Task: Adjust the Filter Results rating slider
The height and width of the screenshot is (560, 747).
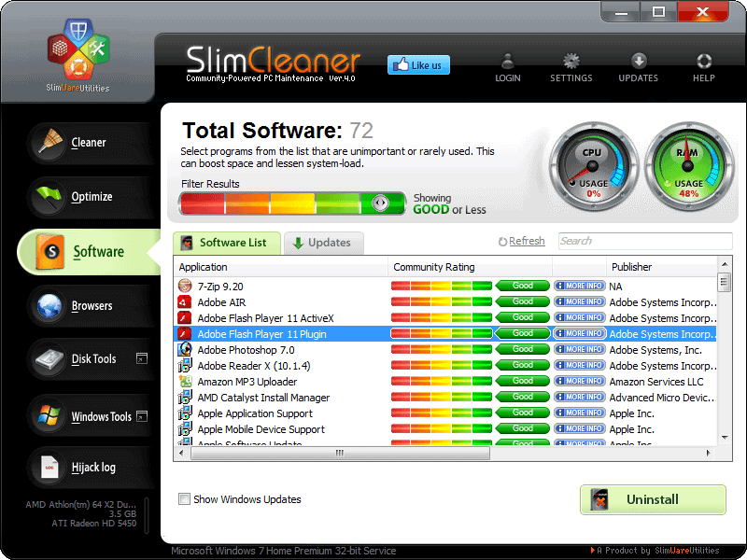Action: 381,202
